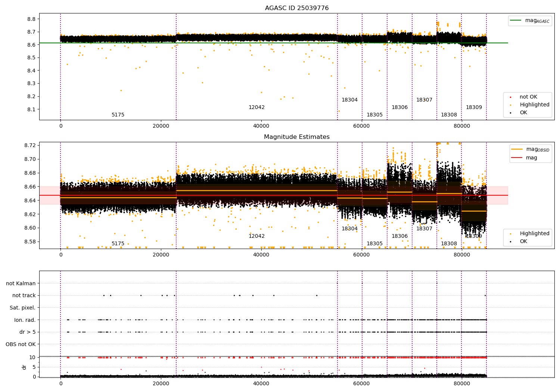
Task: Click the rotated 'dr' y-axis label
Action: 24,367
